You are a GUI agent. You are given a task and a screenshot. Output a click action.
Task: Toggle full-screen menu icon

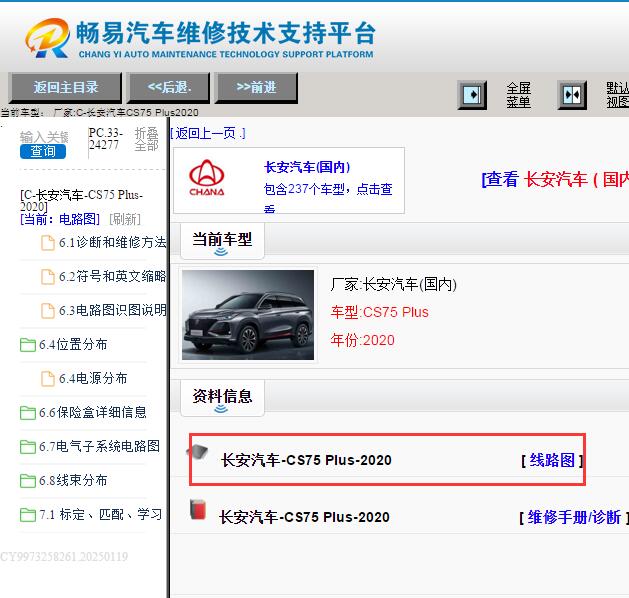(x=472, y=95)
